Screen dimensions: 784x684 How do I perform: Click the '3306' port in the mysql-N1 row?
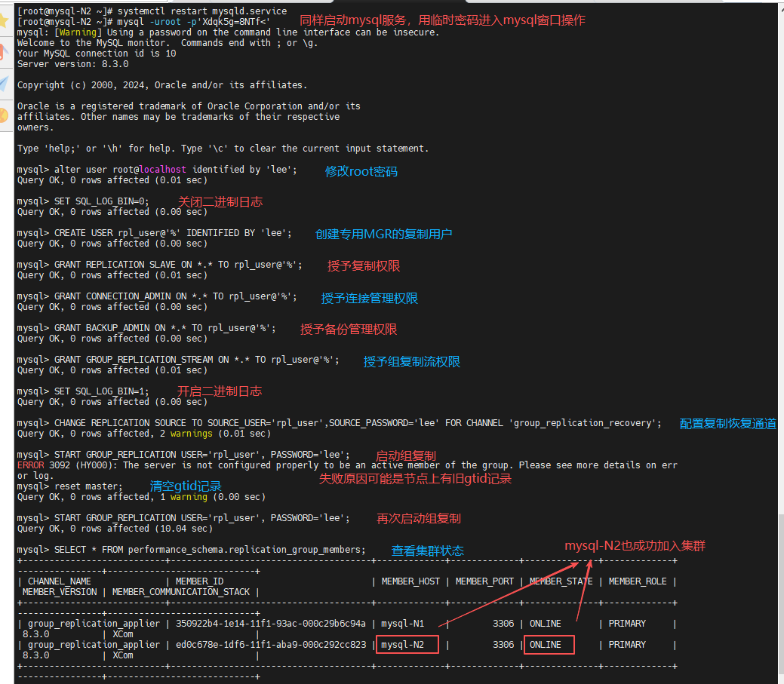tap(503, 624)
